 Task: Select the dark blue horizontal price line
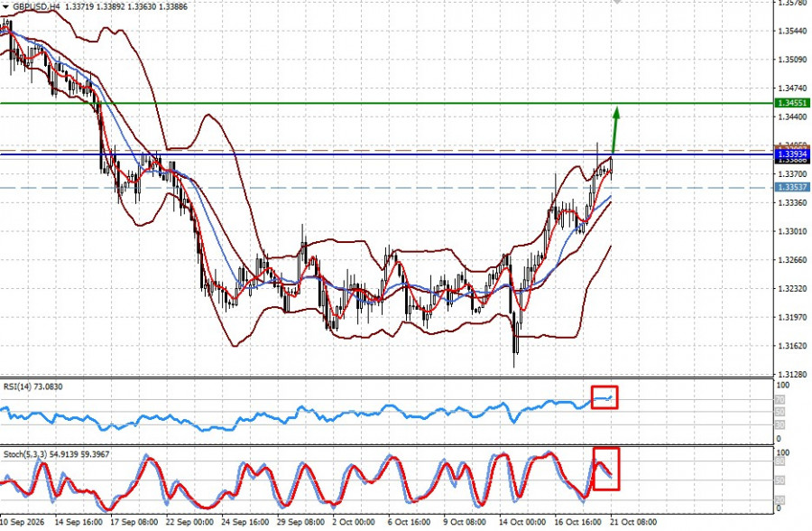387,154
